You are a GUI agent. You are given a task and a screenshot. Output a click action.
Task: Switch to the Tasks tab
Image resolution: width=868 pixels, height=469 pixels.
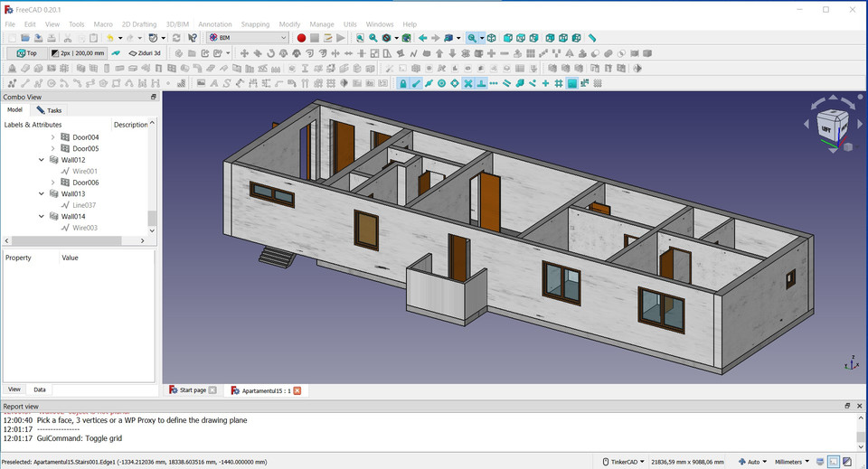(49, 110)
